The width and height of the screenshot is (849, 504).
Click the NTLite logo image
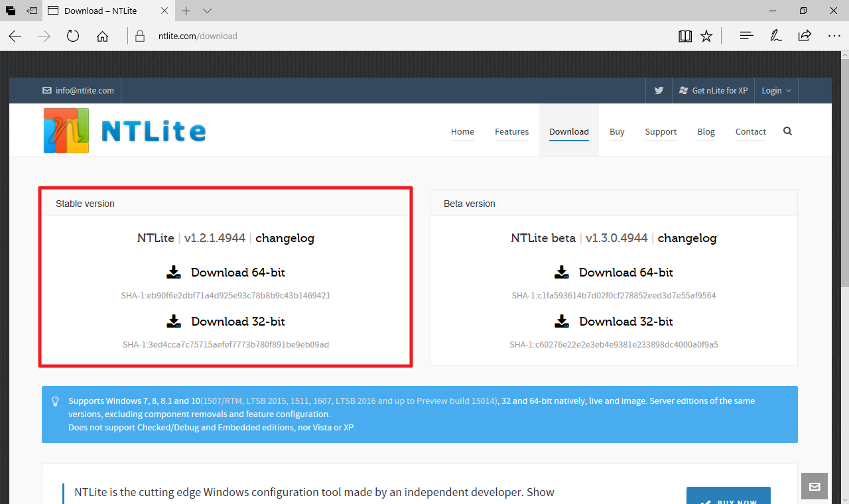coord(125,131)
